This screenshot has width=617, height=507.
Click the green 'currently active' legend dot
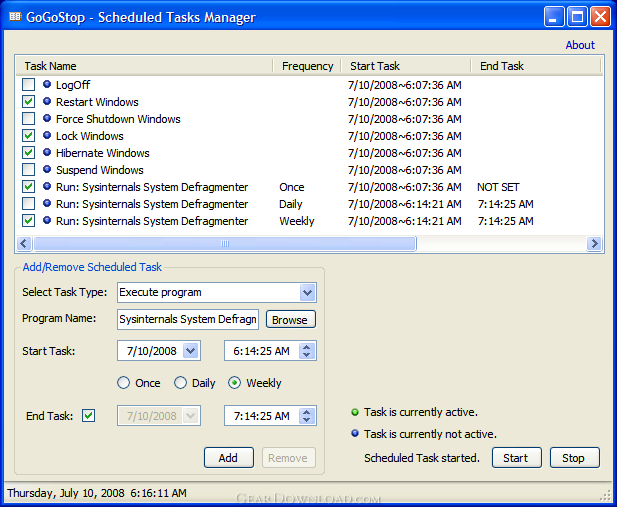point(355,412)
